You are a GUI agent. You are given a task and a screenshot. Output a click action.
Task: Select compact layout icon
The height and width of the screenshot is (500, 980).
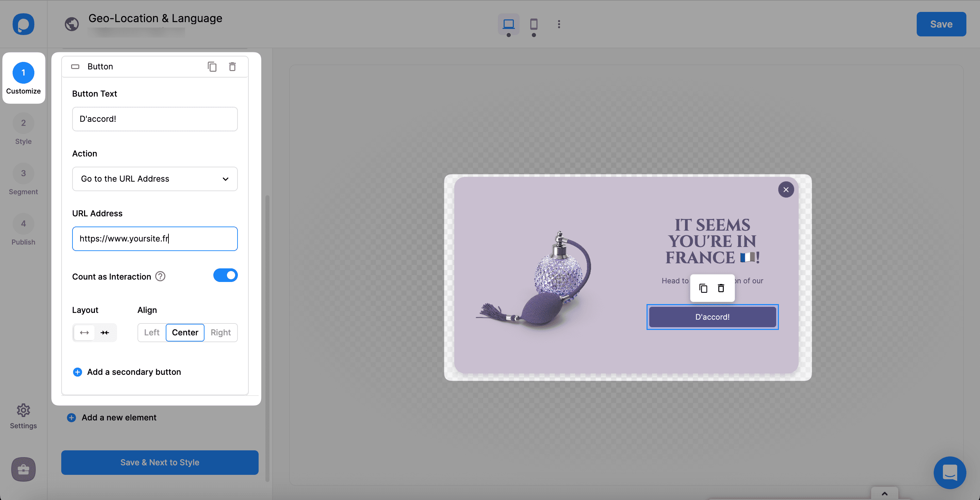tap(104, 333)
